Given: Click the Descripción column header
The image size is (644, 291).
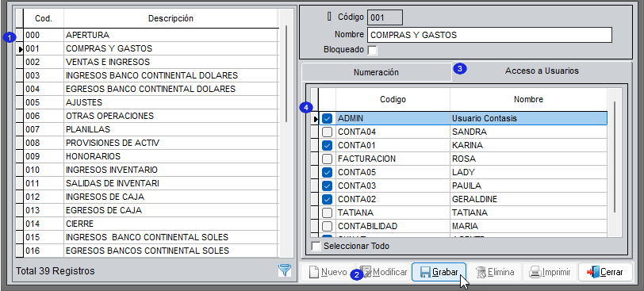Looking at the screenshot, I should (171, 18).
